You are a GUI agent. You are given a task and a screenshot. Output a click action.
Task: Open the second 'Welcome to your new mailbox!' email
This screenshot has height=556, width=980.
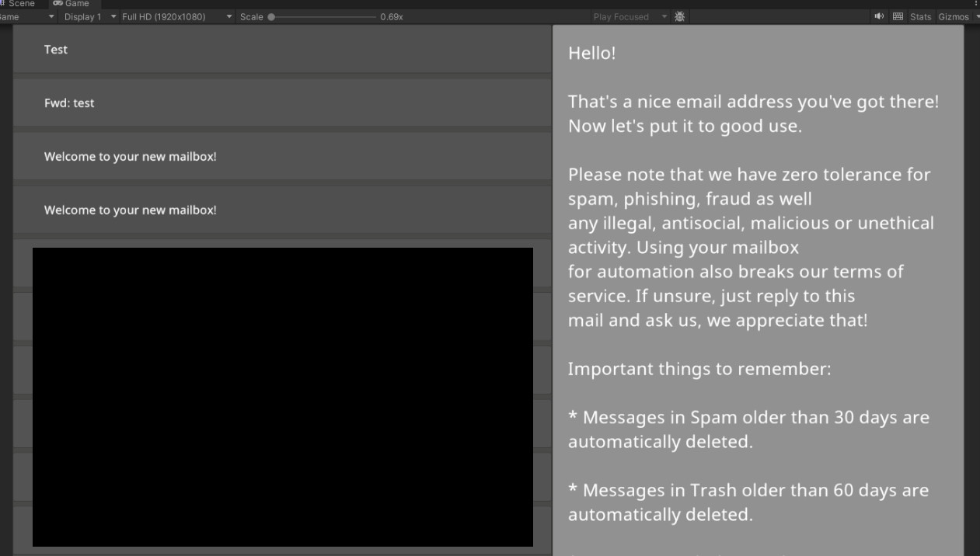[282, 210]
